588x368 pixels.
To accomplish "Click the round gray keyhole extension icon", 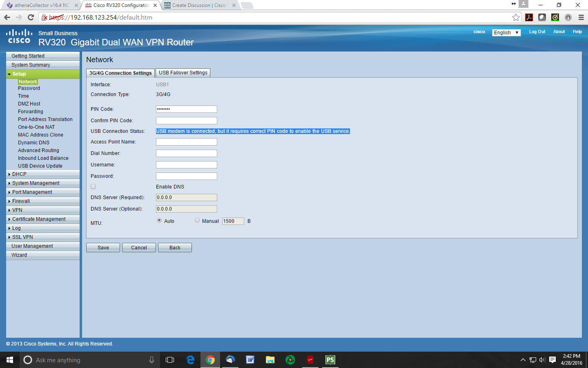I will tap(568, 17).
